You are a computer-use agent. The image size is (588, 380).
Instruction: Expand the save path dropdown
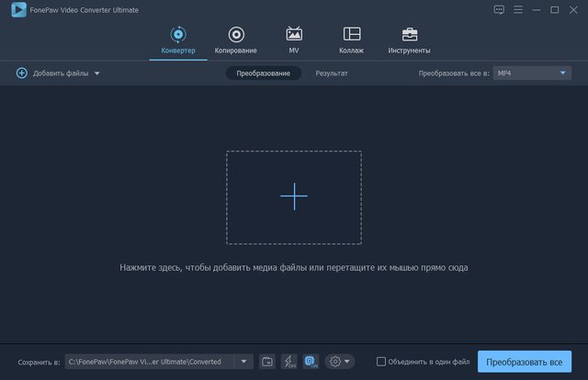[x=244, y=362]
